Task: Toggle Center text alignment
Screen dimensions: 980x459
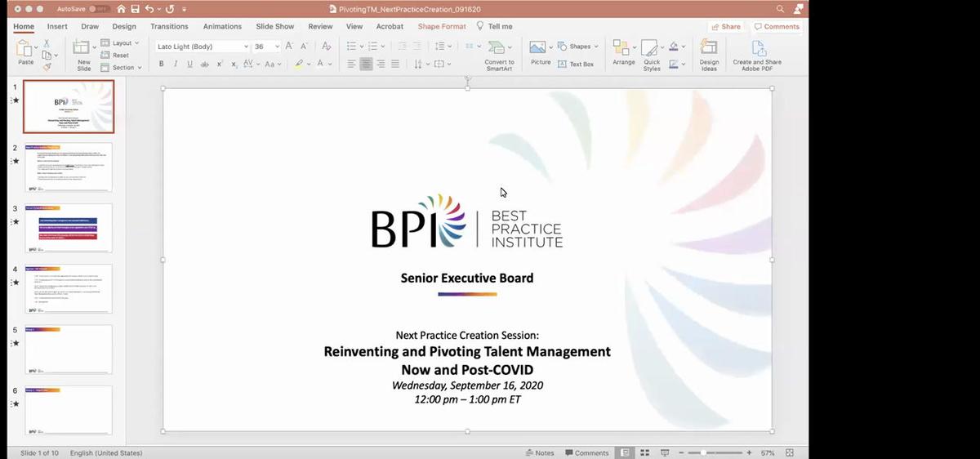Action: [366, 64]
